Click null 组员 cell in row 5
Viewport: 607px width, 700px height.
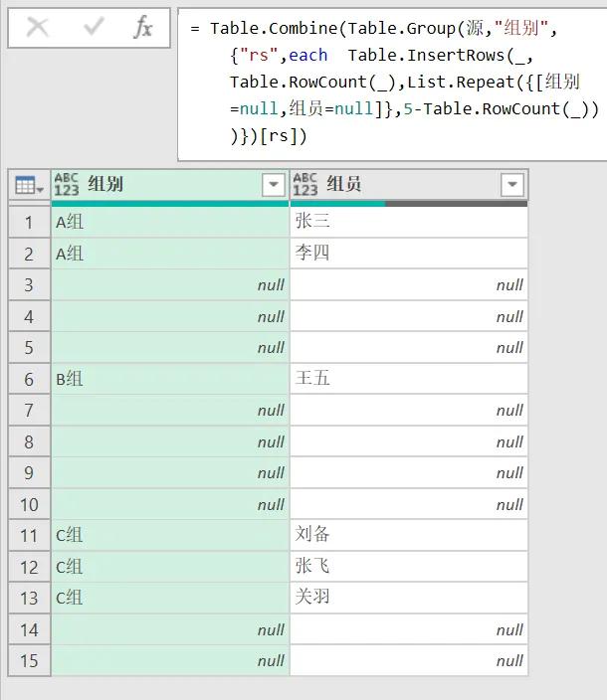pyautogui.click(x=409, y=347)
